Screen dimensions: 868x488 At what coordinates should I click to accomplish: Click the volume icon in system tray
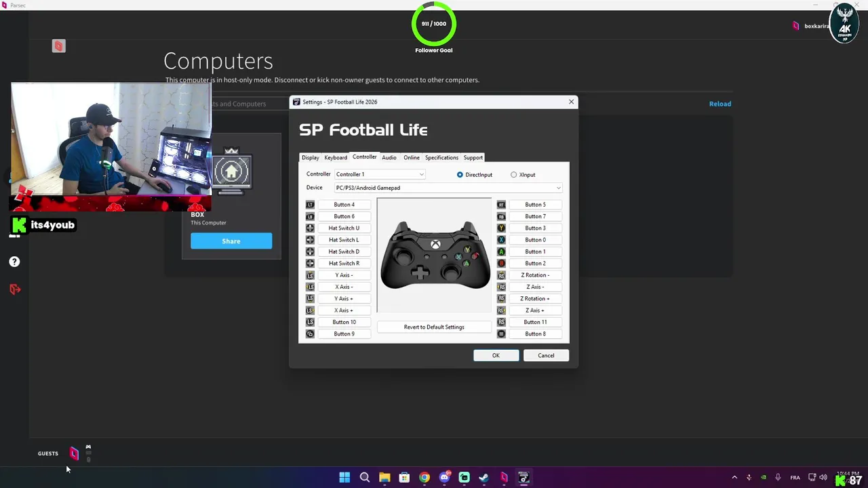pyautogui.click(x=823, y=477)
